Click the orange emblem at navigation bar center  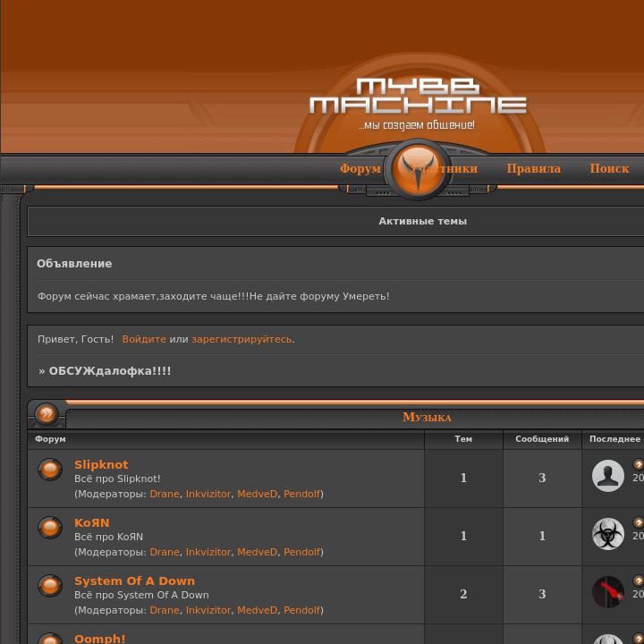point(418,170)
